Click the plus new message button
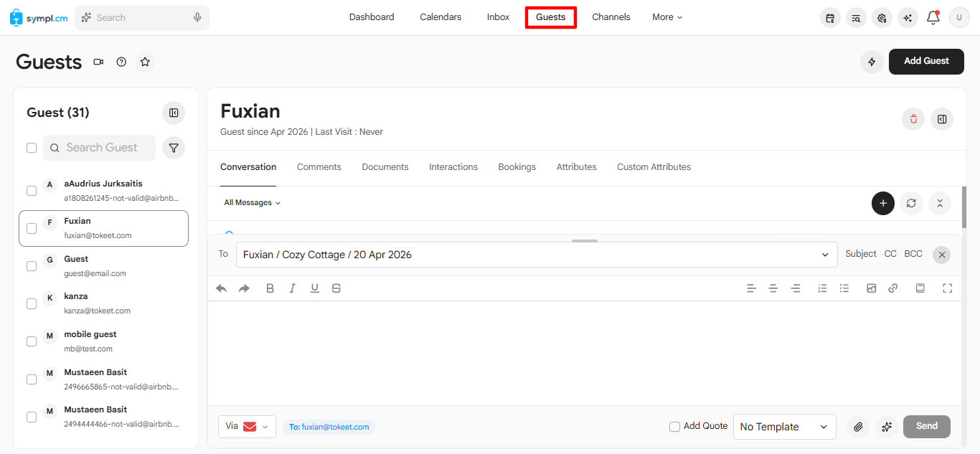 (x=883, y=203)
